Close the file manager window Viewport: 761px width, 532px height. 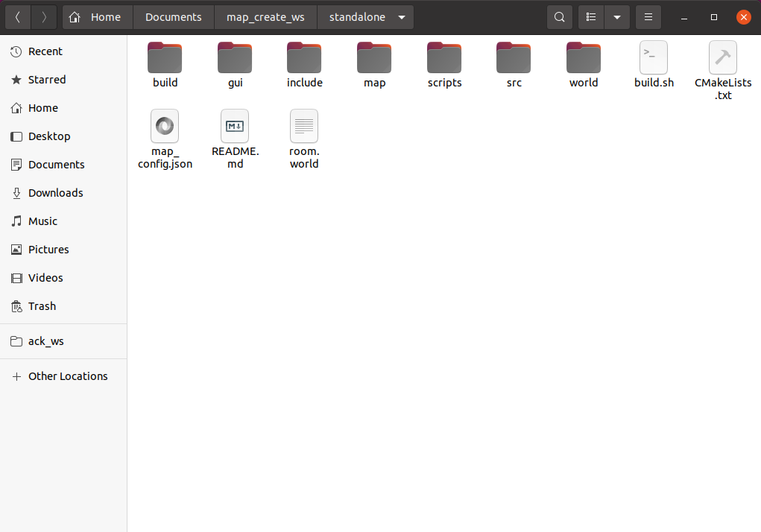point(744,17)
